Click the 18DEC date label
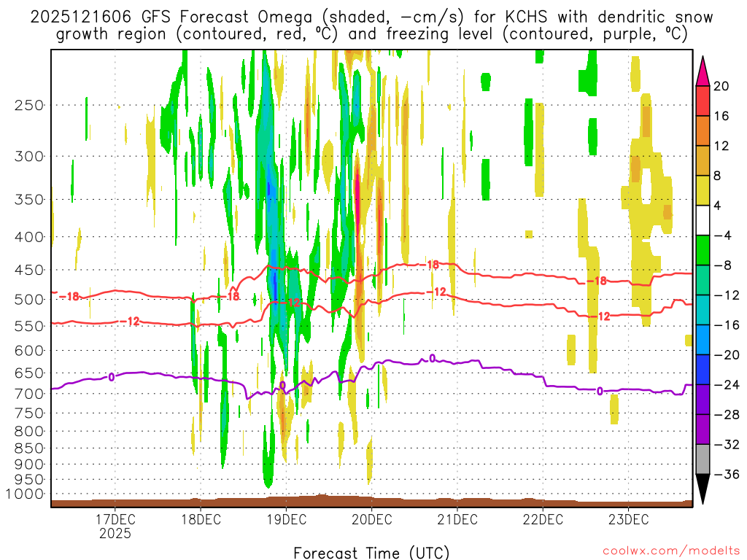 click(201, 519)
